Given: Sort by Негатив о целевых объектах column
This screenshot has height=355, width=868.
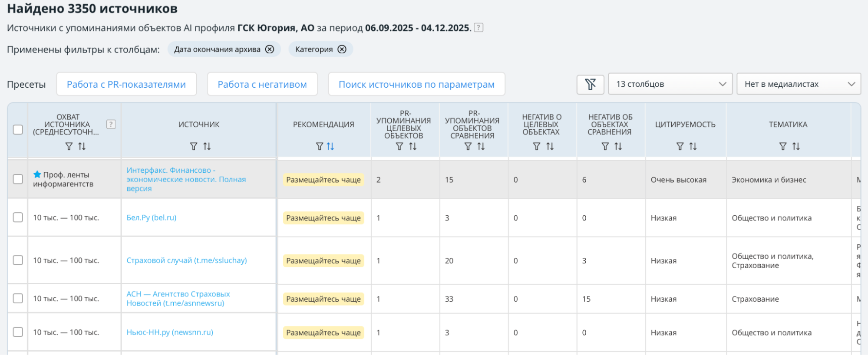Looking at the screenshot, I should pos(550,147).
